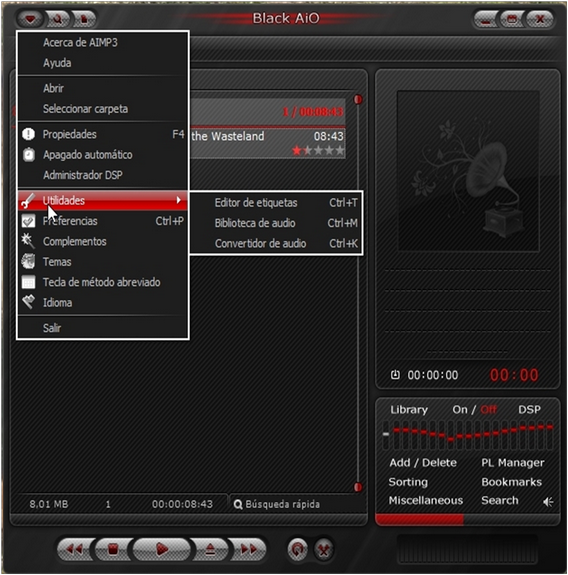The image size is (568, 575).
Task: Open the PL Manager button
Action: click(x=512, y=463)
